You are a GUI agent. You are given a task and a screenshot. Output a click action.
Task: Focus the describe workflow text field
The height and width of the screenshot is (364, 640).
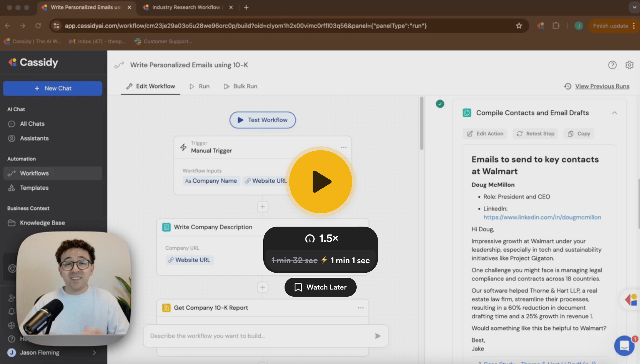(x=259, y=336)
